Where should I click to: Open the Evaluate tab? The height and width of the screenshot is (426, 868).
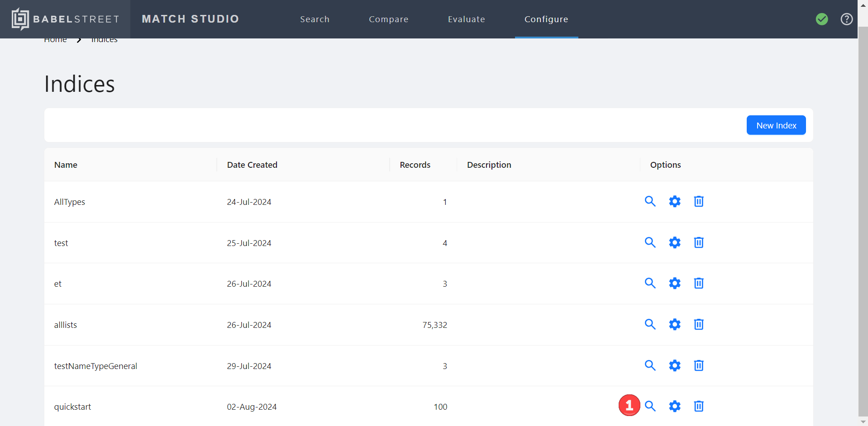click(467, 19)
